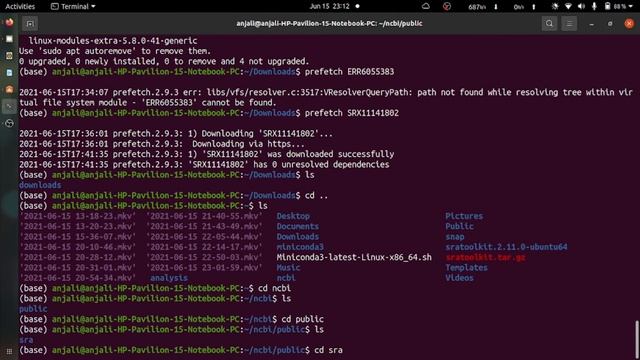Click red 'sratoolkit.tar.gz' file name
This screenshot has height=360, width=640.
pyautogui.click(x=485, y=258)
